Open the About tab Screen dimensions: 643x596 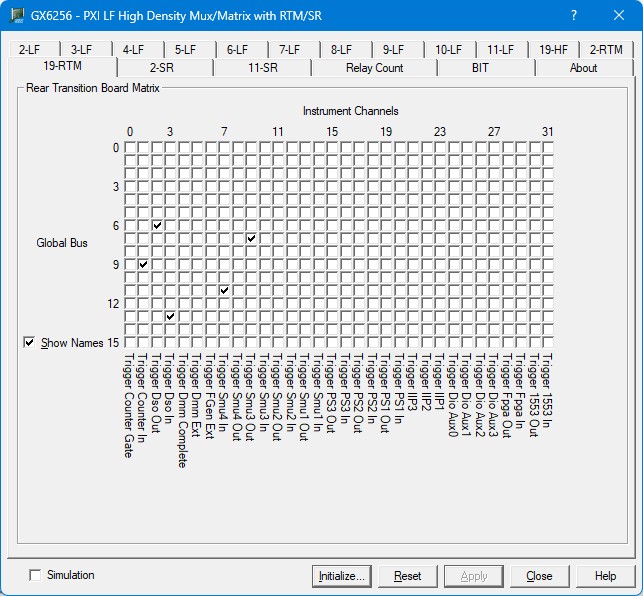click(583, 68)
